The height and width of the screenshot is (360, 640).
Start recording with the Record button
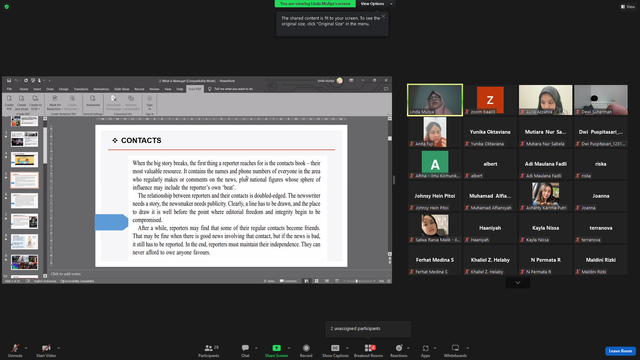(x=306, y=350)
